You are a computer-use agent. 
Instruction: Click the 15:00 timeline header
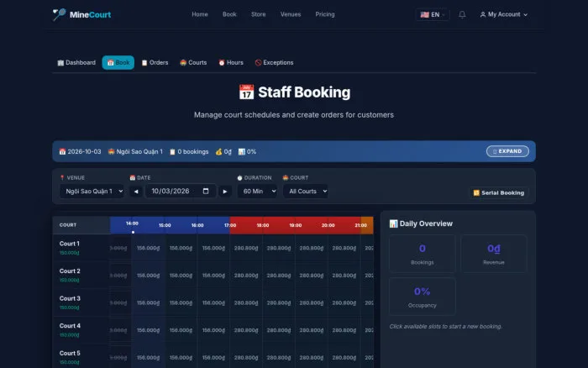tap(165, 225)
